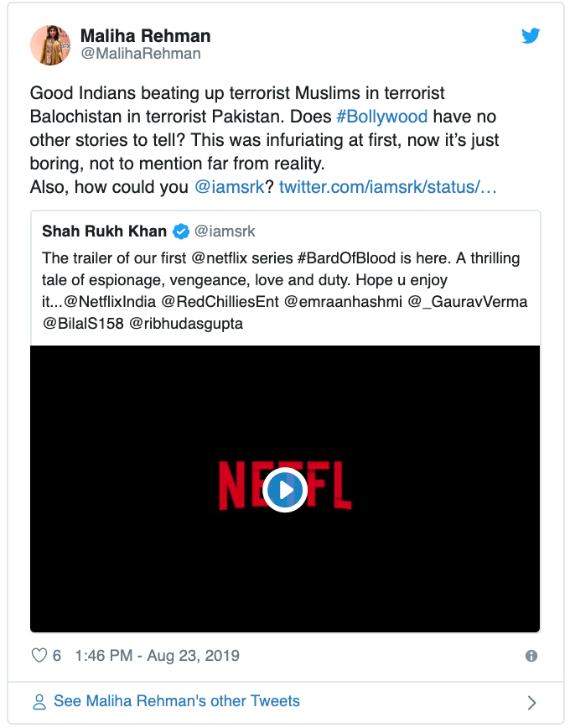Click the Maliha Rehman display name

pos(145,36)
